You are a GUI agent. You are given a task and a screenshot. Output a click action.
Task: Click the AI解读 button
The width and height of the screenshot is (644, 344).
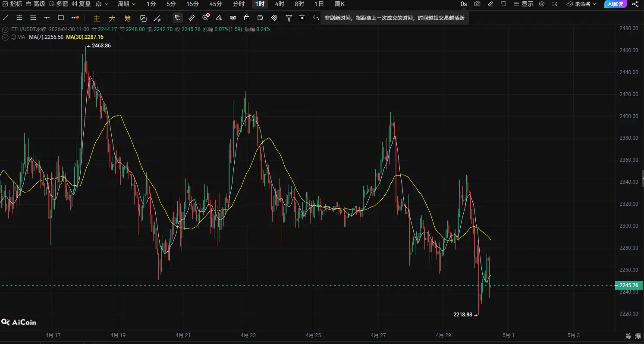[x=615, y=4]
